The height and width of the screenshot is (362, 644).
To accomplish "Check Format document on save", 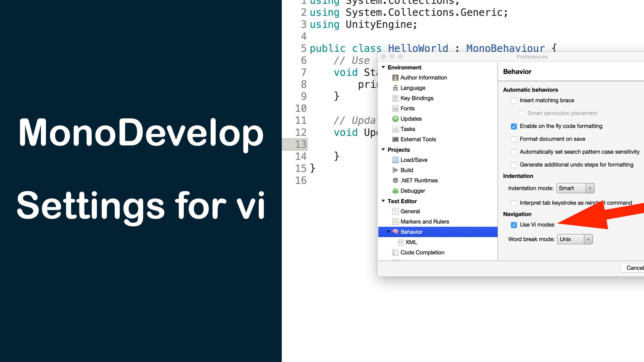I will click(514, 139).
